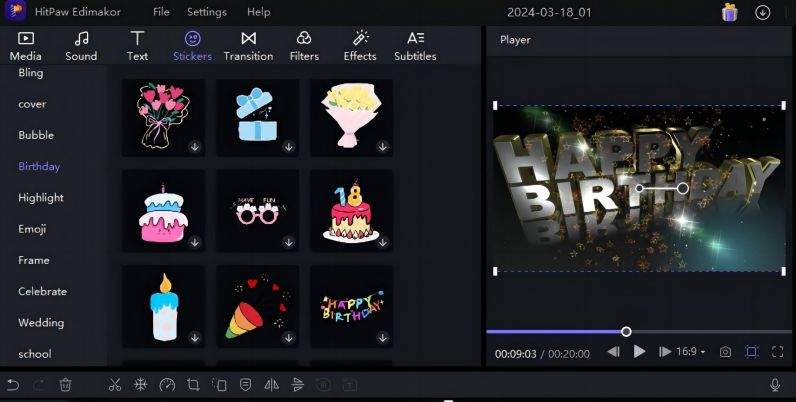
Task: Select the blue gift box sticker
Action: click(x=257, y=117)
